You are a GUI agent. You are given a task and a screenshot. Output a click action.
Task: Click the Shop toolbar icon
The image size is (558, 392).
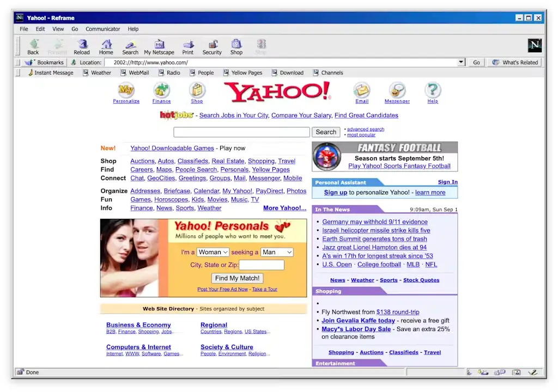click(236, 47)
